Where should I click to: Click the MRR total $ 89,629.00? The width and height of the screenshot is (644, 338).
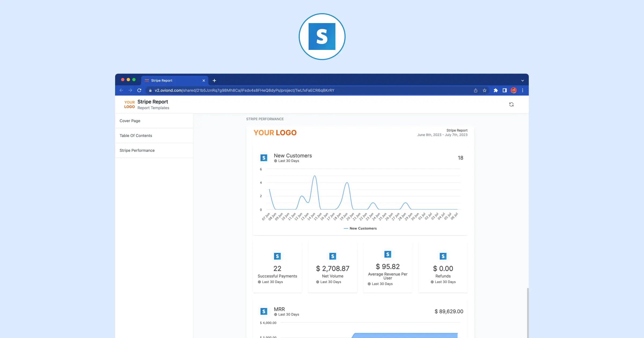click(449, 311)
